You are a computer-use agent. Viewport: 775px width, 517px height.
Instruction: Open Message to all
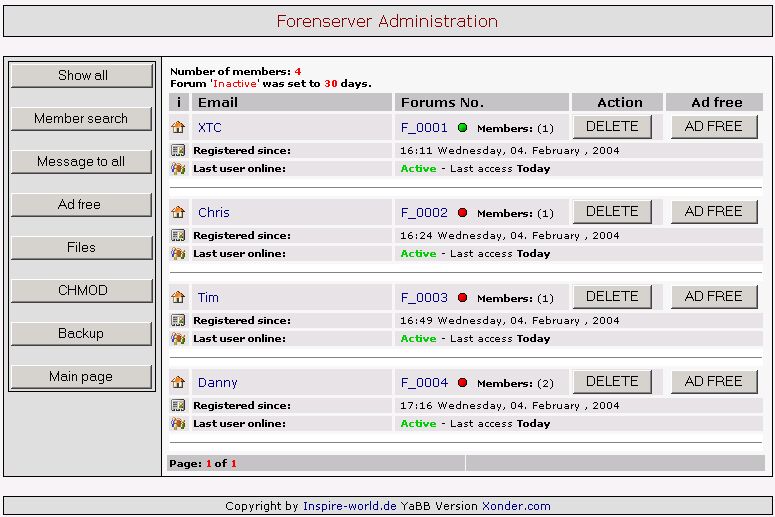pos(82,162)
